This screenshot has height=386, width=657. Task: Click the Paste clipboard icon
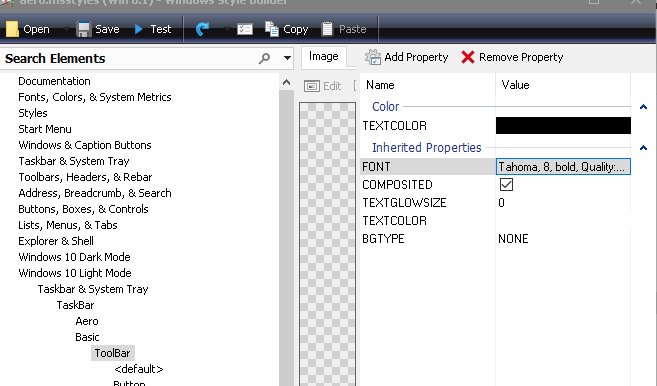pos(327,29)
